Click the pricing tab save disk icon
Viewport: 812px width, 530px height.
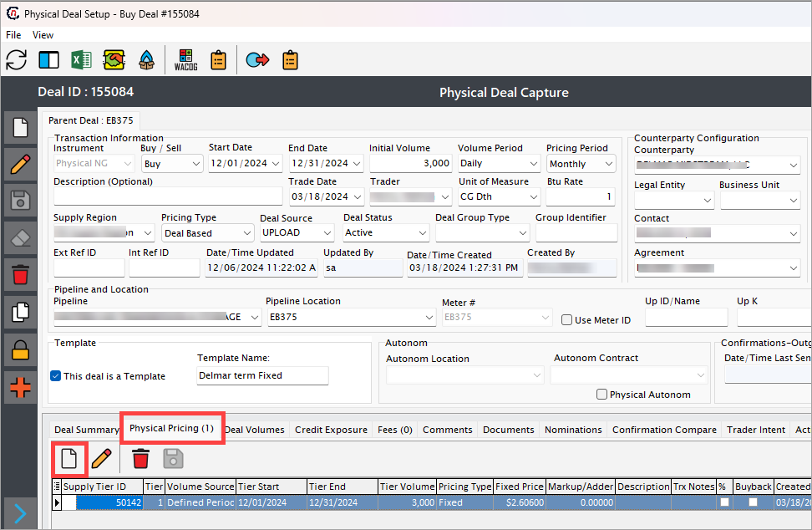[x=173, y=459]
